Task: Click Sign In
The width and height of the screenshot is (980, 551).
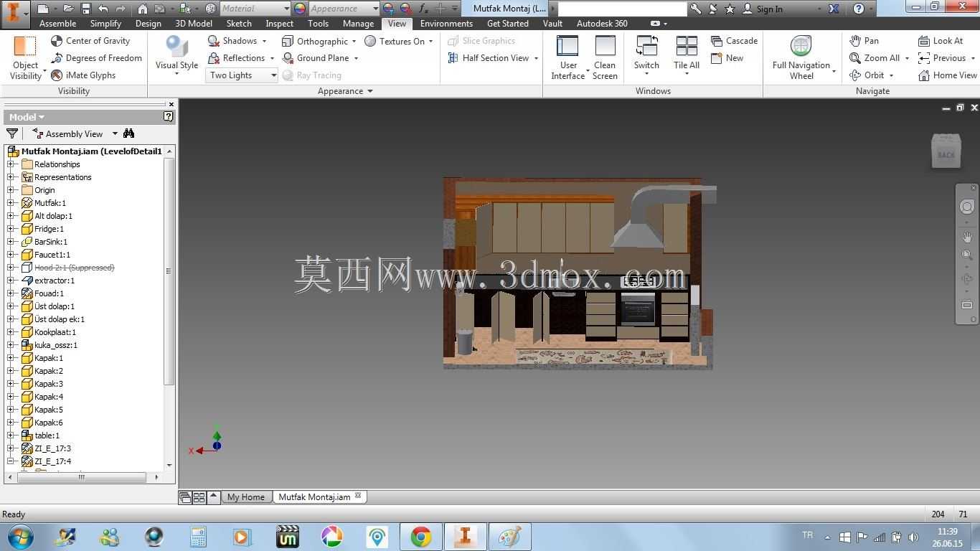Action: [763, 9]
